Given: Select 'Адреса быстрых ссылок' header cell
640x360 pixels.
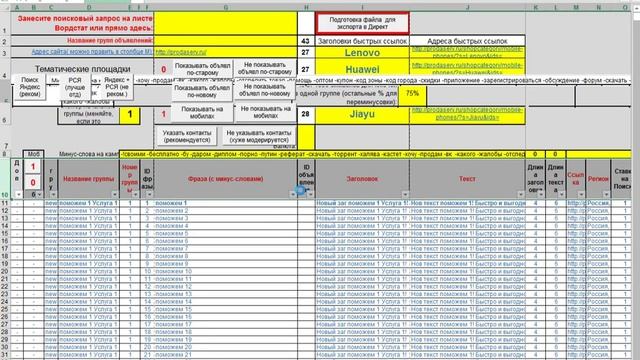Looking at the screenshot, I should coord(467,41).
